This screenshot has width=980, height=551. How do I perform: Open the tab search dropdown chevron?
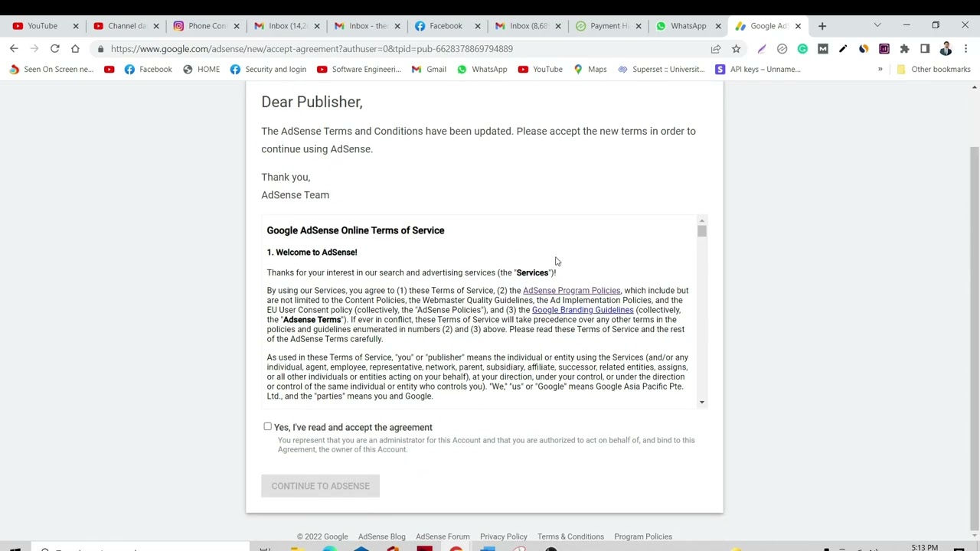[x=877, y=26]
